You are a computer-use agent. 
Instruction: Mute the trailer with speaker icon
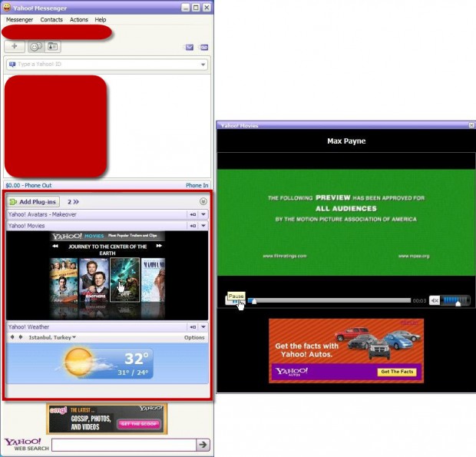click(435, 300)
